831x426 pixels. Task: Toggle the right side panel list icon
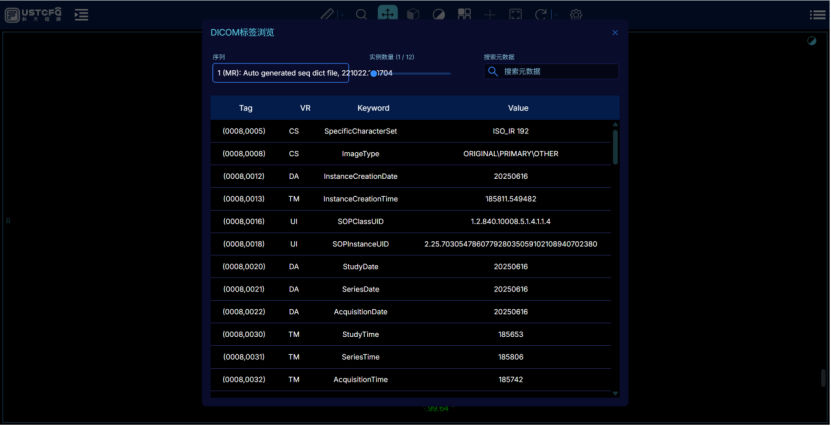(817, 15)
